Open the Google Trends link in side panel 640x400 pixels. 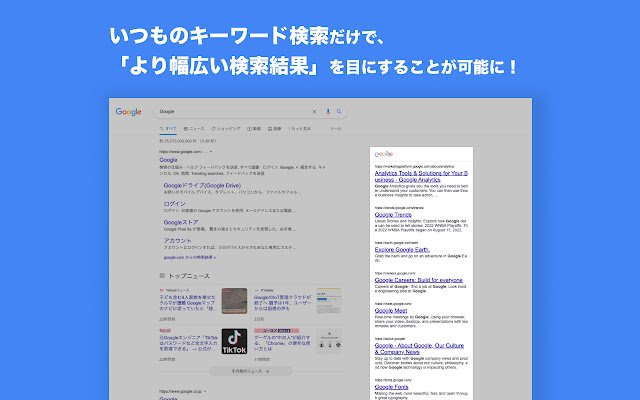[393, 215]
